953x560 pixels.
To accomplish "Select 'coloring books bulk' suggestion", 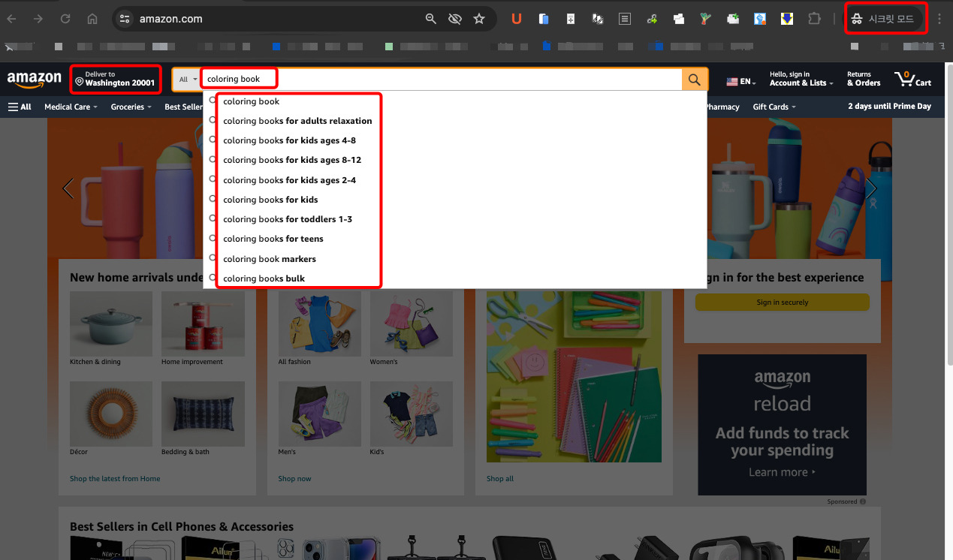I will click(455, 278).
